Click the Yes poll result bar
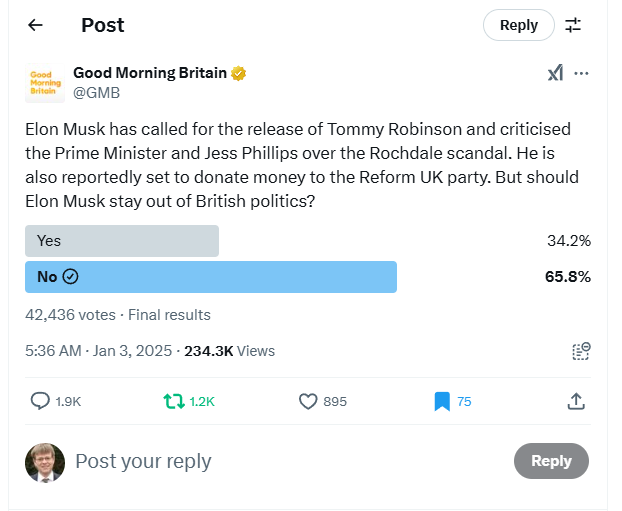The width and height of the screenshot is (622, 511). pyautogui.click(x=121, y=241)
